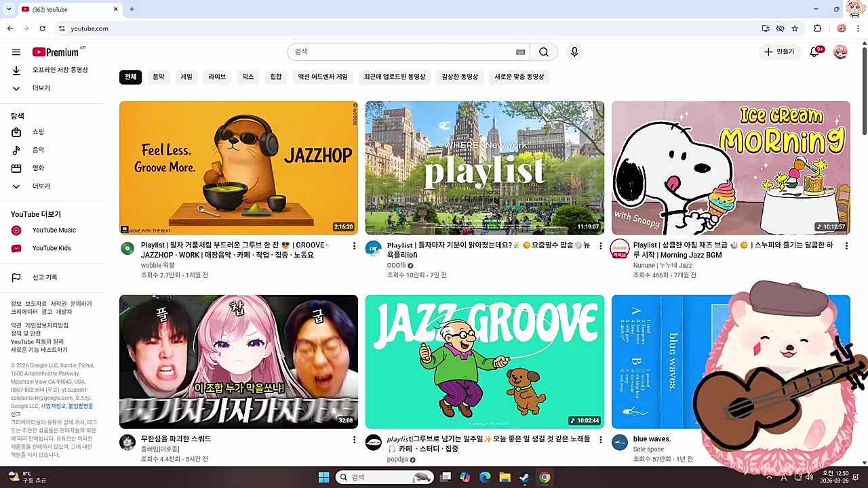Open the notifications bell
This screenshot has height=488, width=868.
click(815, 52)
